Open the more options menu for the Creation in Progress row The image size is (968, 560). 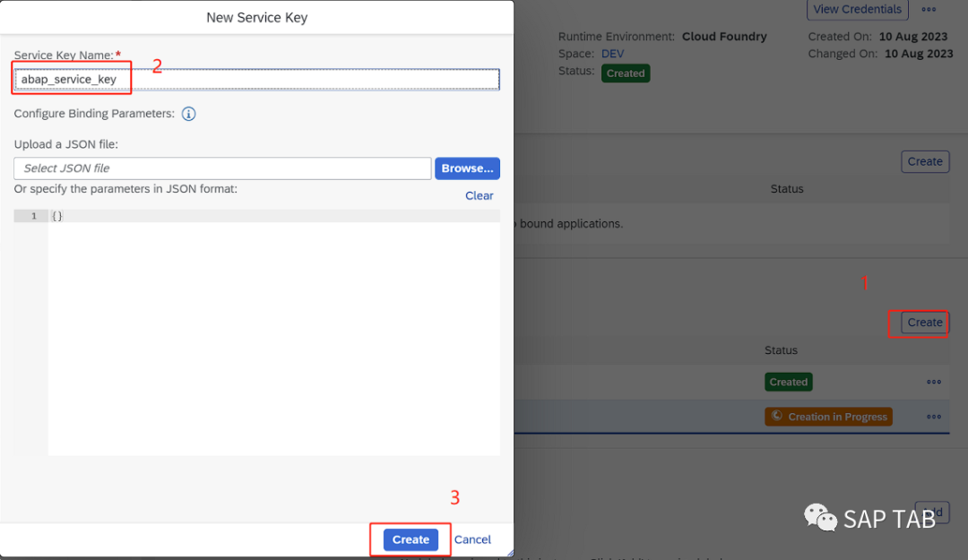933,417
